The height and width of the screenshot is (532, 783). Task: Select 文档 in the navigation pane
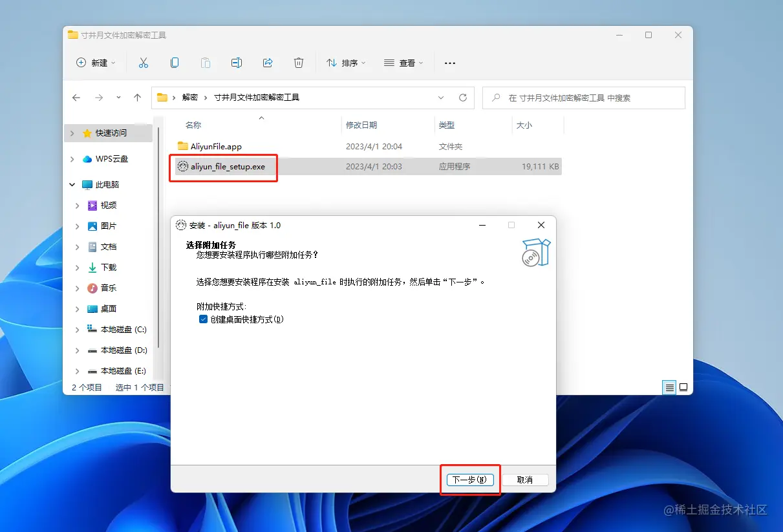click(109, 246)
